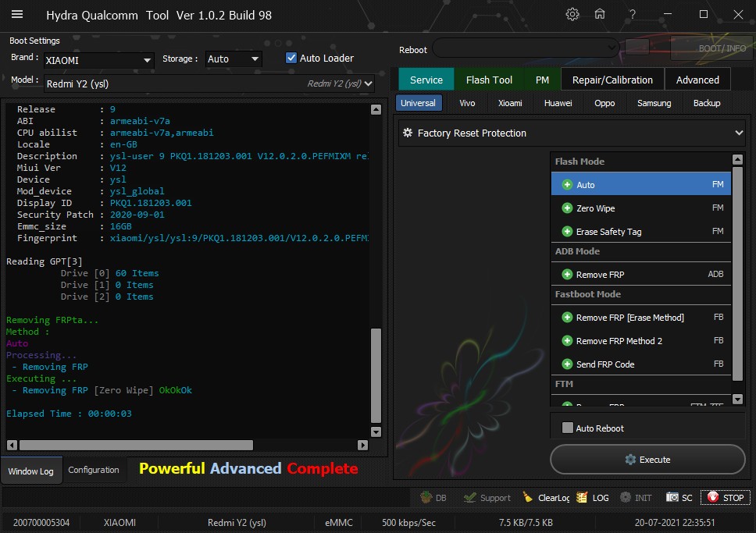Screen dimensions: 756x533
Task: Click the log horizontal scrollbar thumb
Action: coord(136,445)
